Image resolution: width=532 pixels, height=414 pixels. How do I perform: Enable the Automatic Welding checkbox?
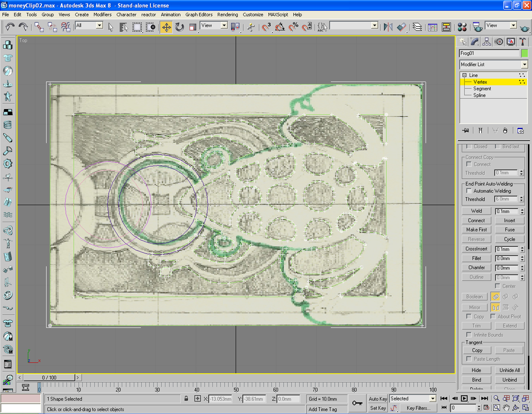tap(469, 191)
